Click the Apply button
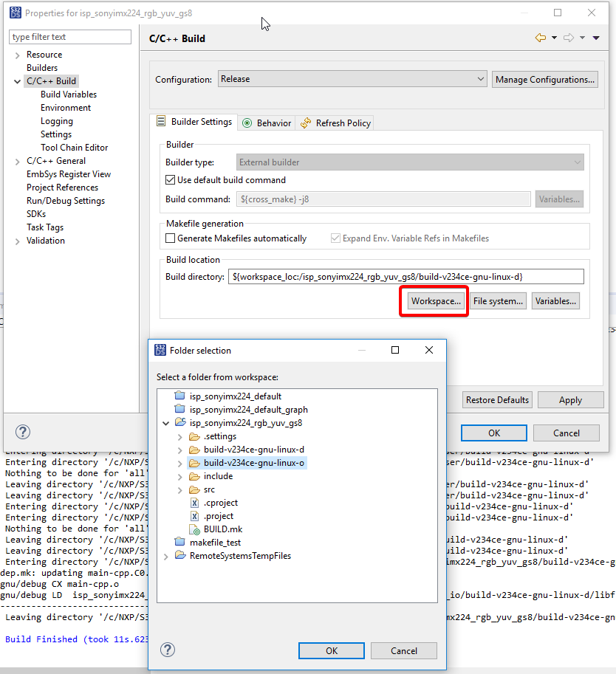Image resolution: width=616 pixels, height=674 pixels. (570, 400)
